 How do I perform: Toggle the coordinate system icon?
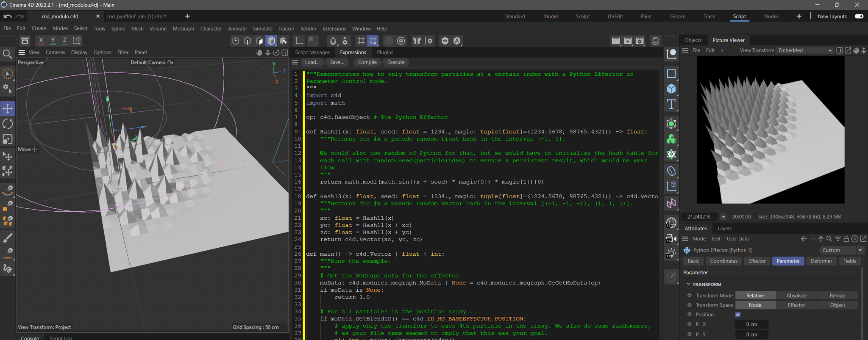tap(77, 41)
